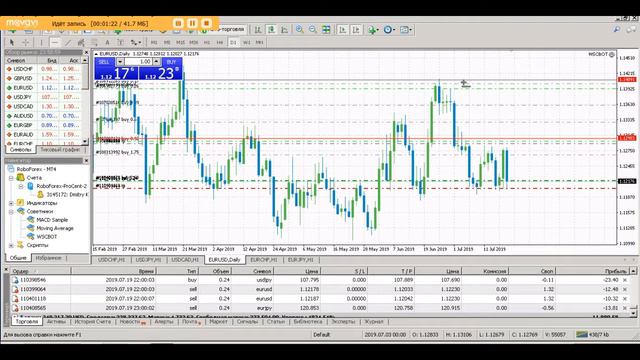Increase one-click trade volume

157,62
